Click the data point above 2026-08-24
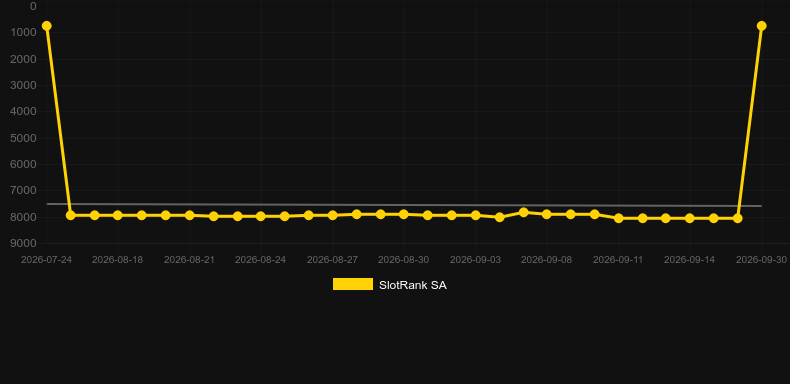This screenshot has width=790, height=384. point(260,216)
